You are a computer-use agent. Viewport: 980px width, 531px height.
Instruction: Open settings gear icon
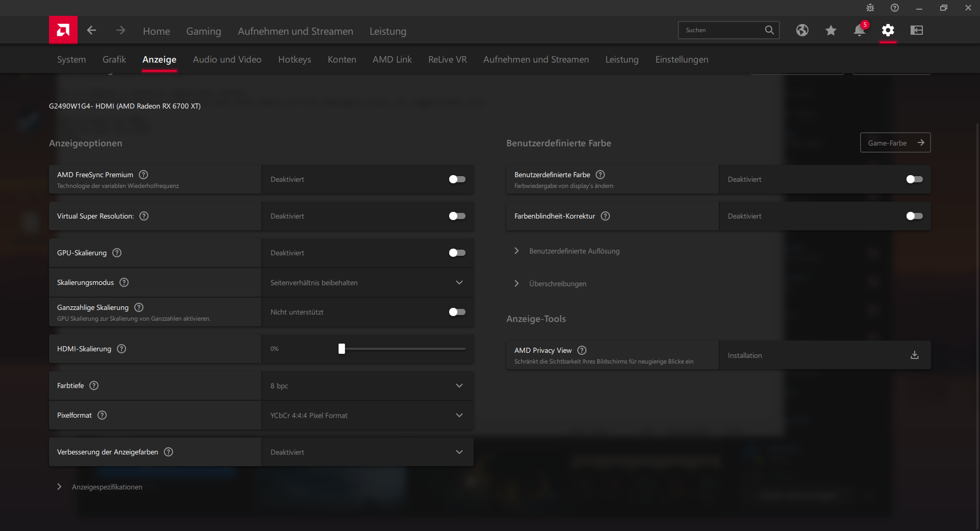click(888, 30)
